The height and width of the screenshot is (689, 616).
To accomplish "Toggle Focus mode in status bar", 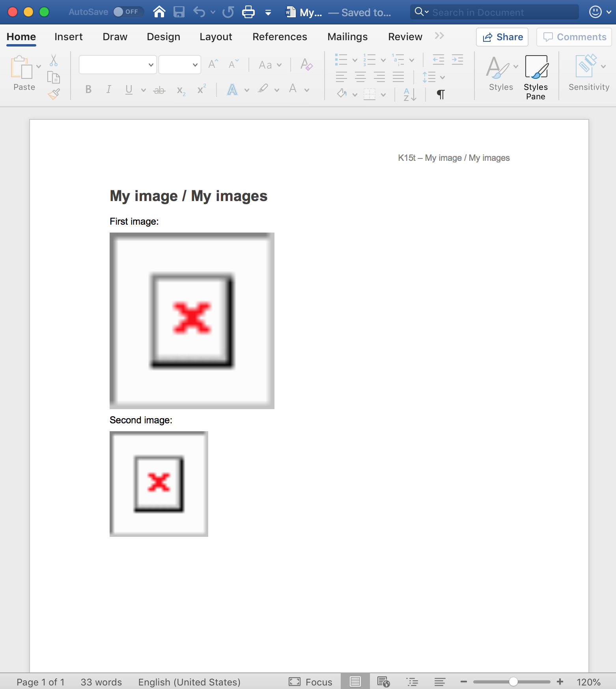I will coord(310,682).
